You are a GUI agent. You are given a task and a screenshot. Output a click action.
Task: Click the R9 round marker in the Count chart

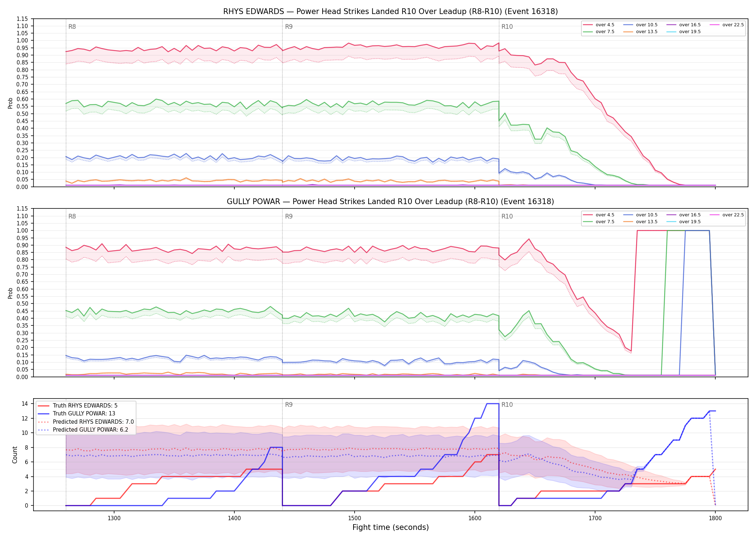tap(289, 405)
